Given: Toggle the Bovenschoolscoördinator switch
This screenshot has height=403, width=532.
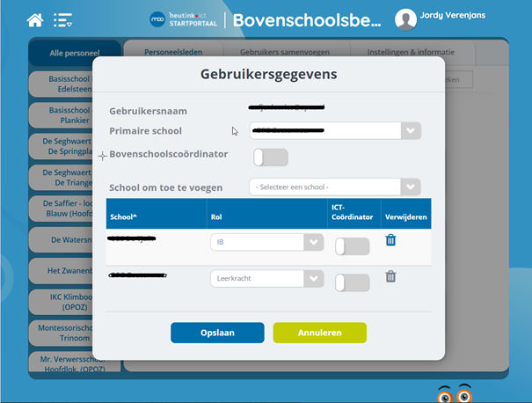Looking at the screenshot, I should click(x=271, y=158).
